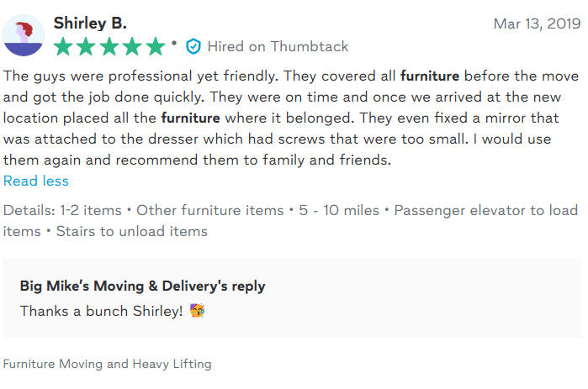This screenshot has width=588, height=389.
Task: Click the Stairs to unload items detail
Action: pos(131,231)
